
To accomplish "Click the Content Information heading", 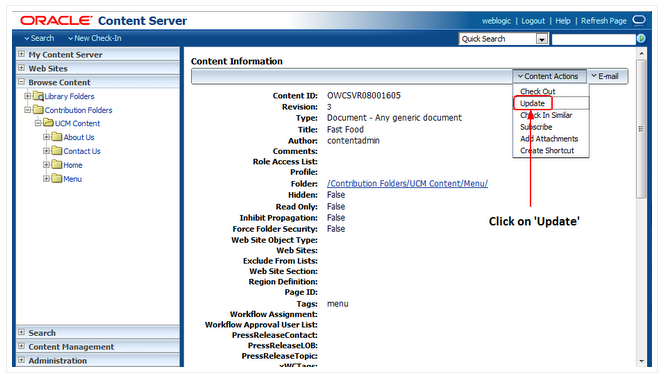I will coord(236,61).
